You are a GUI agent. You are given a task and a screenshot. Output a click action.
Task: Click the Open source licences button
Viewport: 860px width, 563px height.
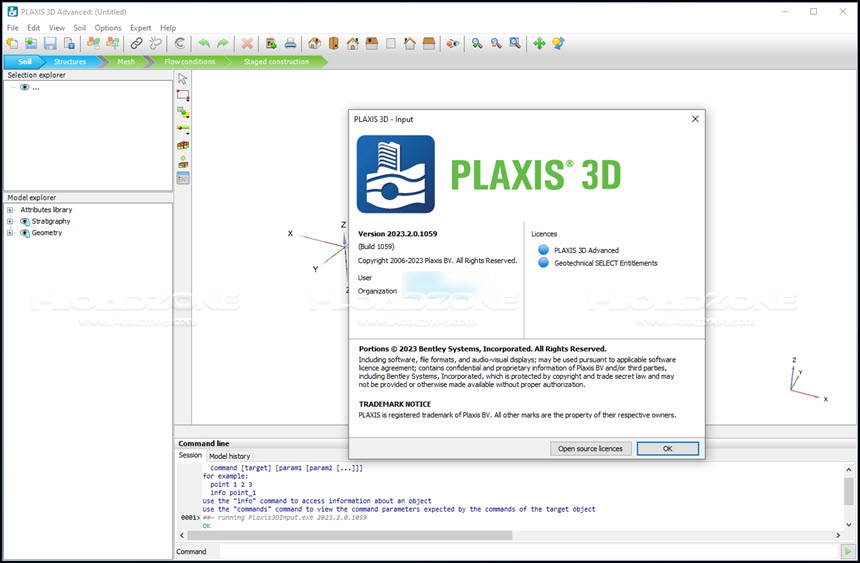(x=590, y=449)
